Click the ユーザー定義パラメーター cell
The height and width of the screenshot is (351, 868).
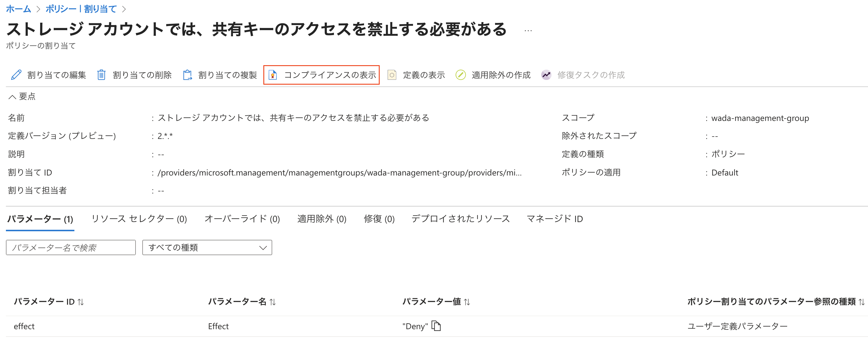click(x=737, y=326)
